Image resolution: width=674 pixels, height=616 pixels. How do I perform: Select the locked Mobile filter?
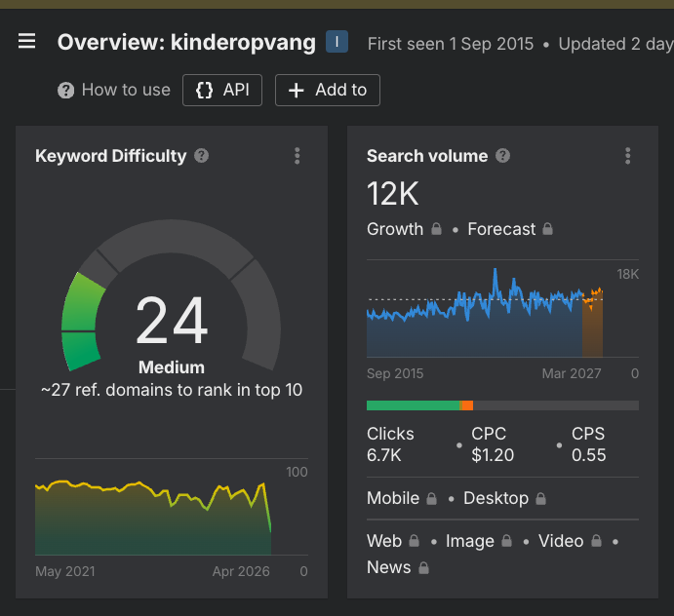pyautogui.click(x=393, y=498)
